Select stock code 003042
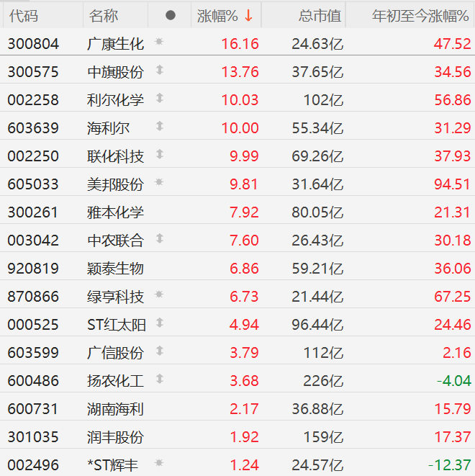Screen dimensions: 475x476 tap(33, 241)
